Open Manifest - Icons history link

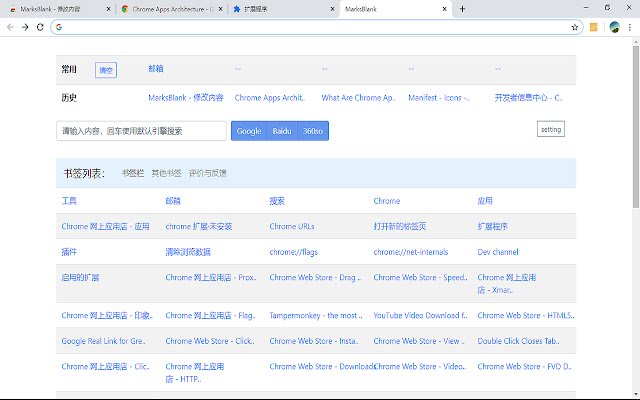[438, 98]
